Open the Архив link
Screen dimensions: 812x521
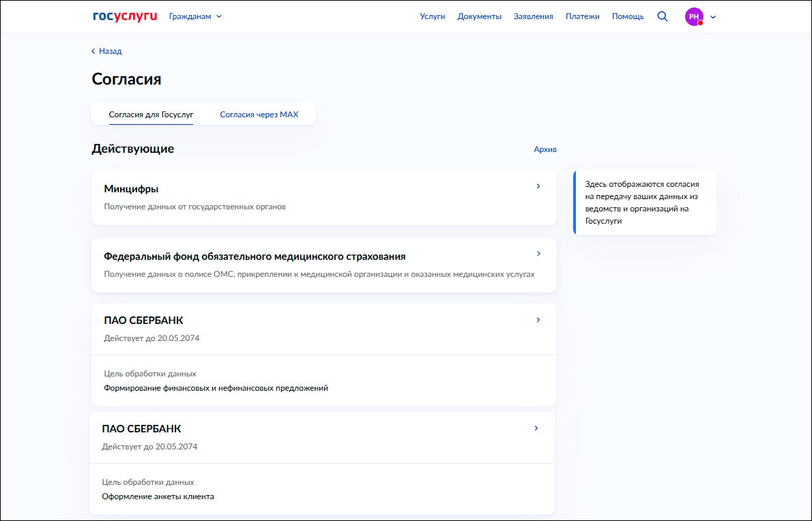tap(545, 149)
